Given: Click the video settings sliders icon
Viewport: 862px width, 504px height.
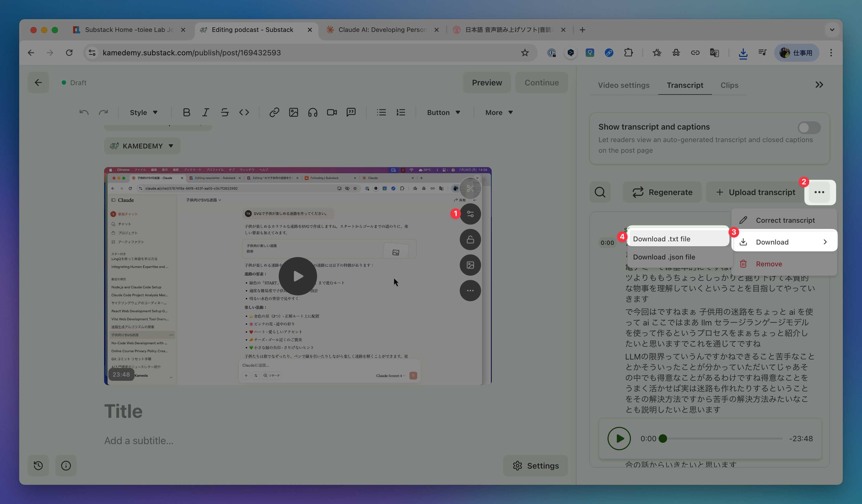Looking at the screenshot, I should (x=470, y=214).
